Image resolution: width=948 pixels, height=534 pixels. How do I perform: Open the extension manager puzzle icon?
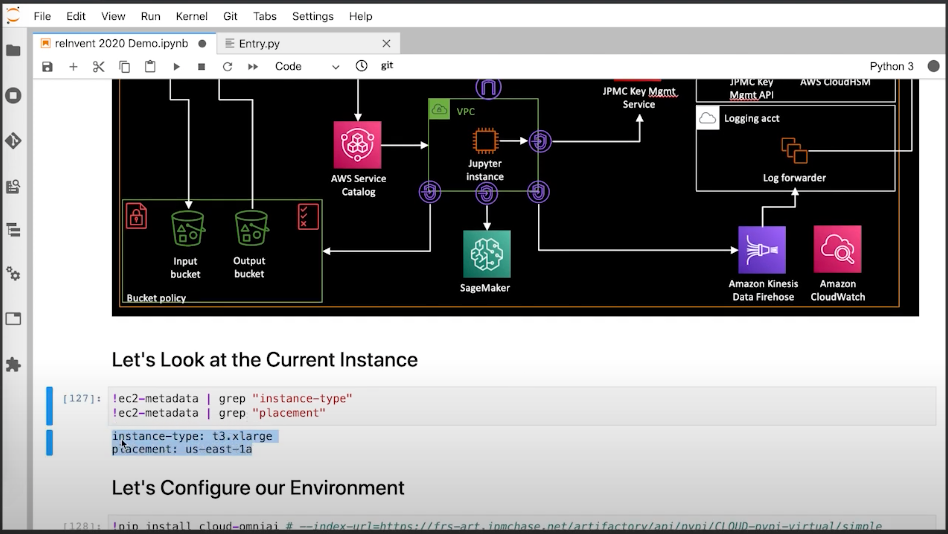(13, 364)
